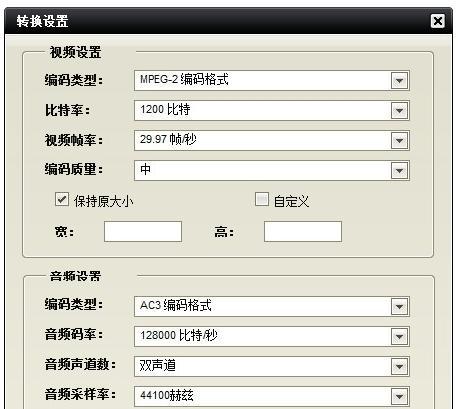Enable the 自定义 checkbox
Viewport: 460px width, 409px height.
point(262,199)
